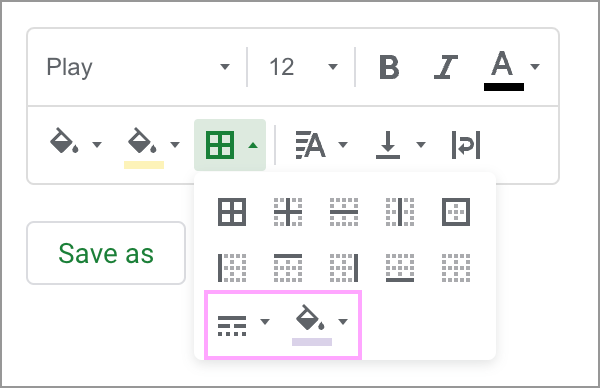Click the Save as button

click(106, 253)
